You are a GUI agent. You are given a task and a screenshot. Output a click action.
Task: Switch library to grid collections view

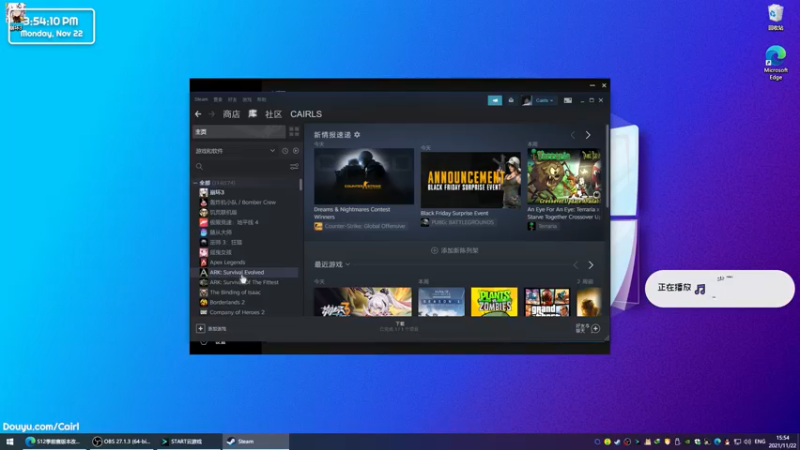pos(294,132)
